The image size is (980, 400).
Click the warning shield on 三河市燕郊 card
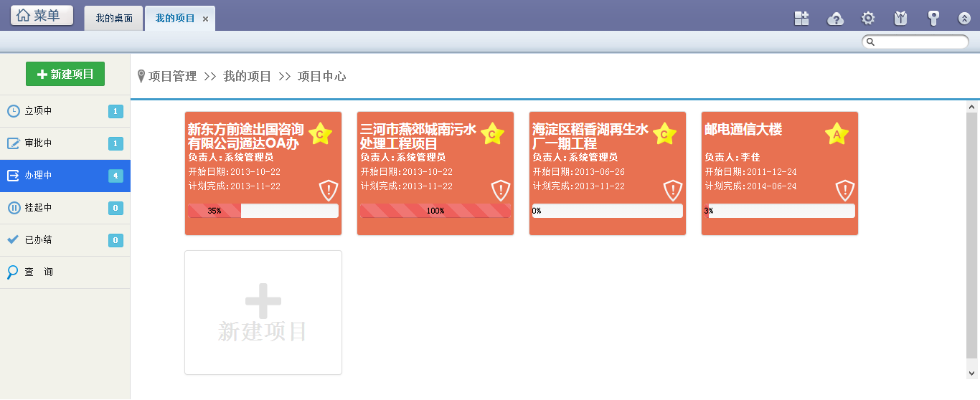(501, 191)
